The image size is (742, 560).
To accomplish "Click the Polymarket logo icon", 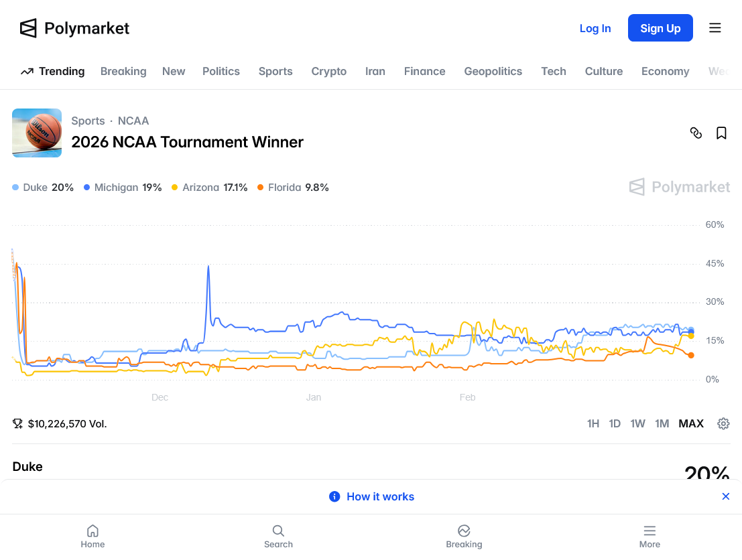I will pos(28,28).
